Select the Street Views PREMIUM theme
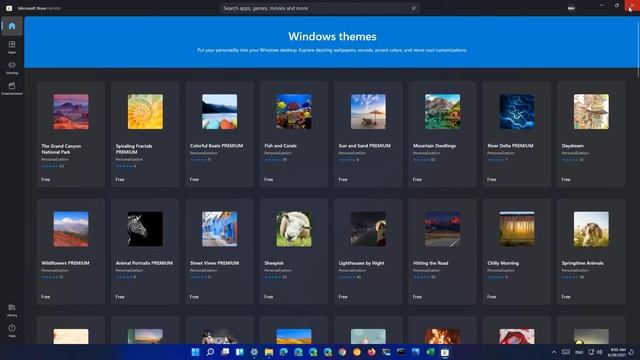This screenshot has width=640, height=360. pos(220,251)
